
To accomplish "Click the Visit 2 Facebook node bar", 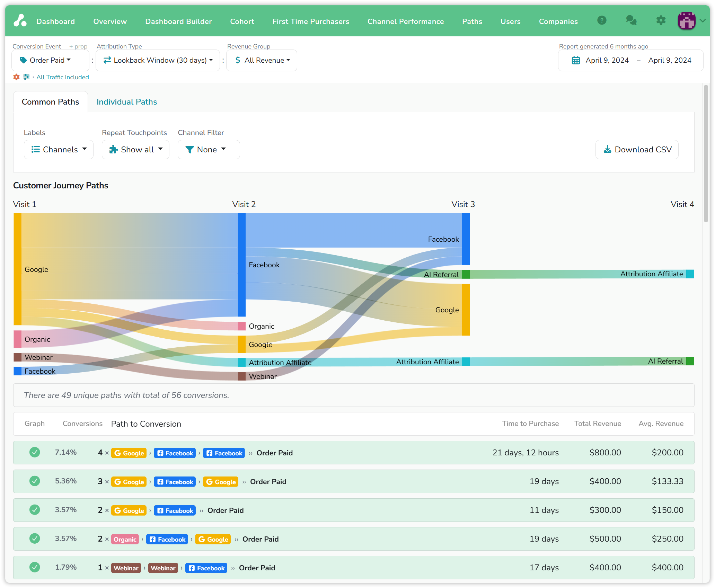I will 242,265.
